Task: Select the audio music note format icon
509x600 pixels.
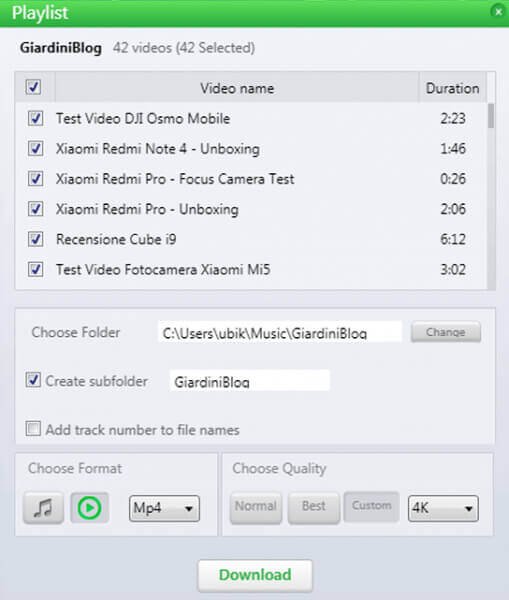Action: (43, 508)
